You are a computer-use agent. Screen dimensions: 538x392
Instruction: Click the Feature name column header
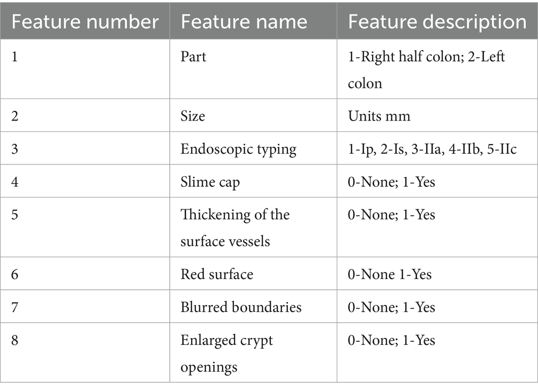click(x=244, y=21)
